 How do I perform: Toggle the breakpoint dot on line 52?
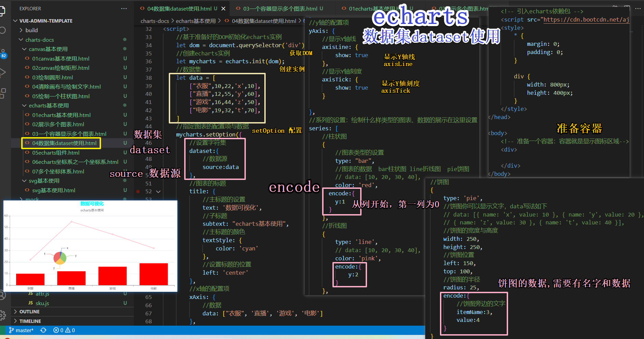point(138,192)
